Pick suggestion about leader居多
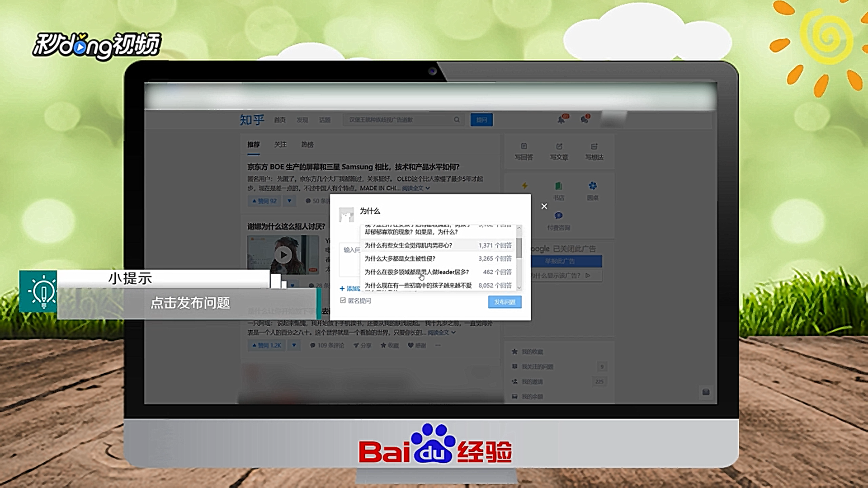 [416, 272]
